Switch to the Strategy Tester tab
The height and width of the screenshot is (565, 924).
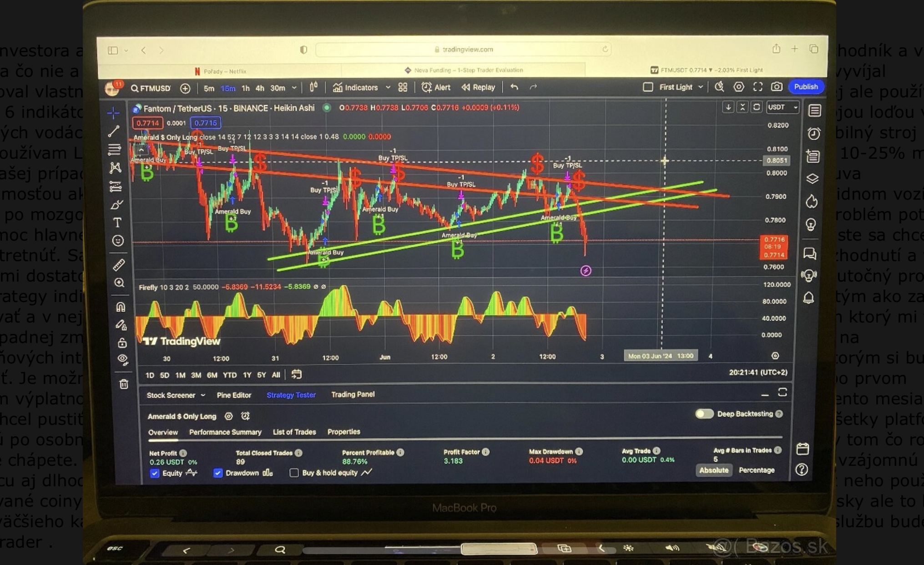291,395
